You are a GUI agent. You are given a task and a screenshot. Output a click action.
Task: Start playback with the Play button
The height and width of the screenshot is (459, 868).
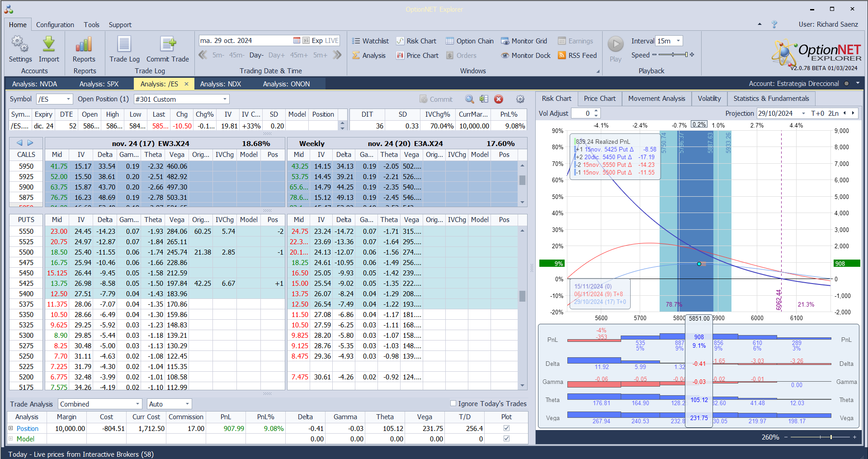(615, 49)
